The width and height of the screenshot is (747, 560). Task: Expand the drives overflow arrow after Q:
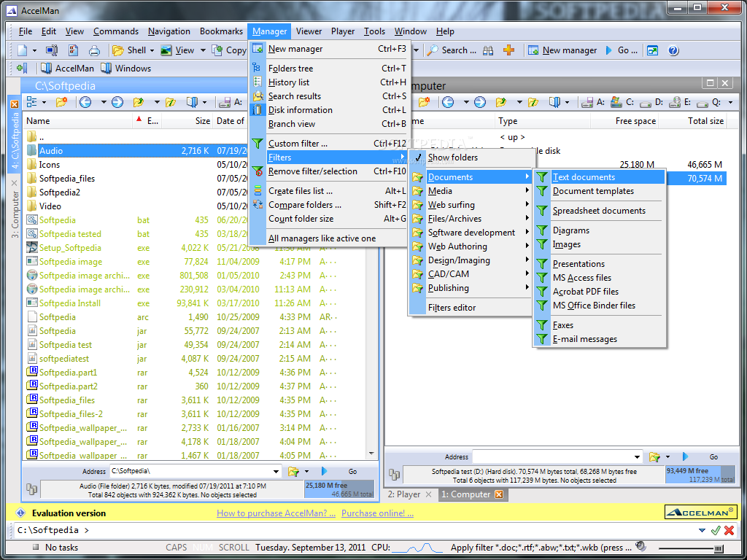click(730, 102)
